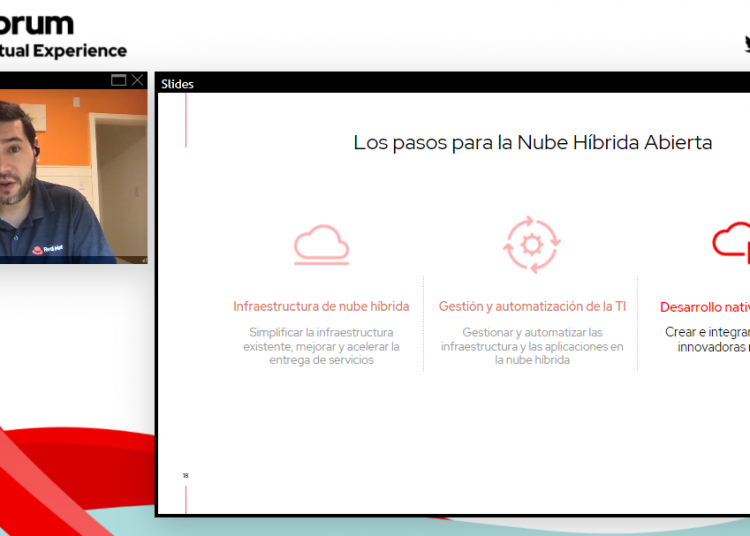Click the pink cloud infrastructure icon
This screenshot has width=750, height=536.
pos(321,245)
